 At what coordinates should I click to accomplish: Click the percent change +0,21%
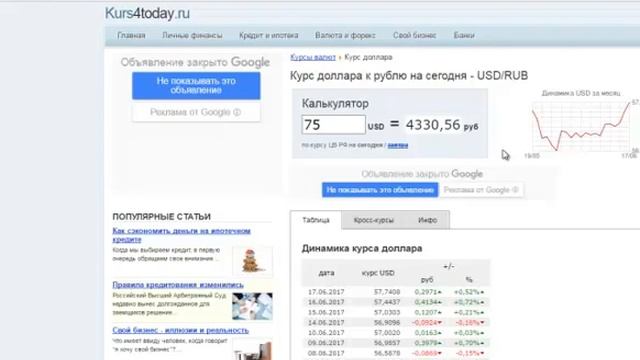469,312
